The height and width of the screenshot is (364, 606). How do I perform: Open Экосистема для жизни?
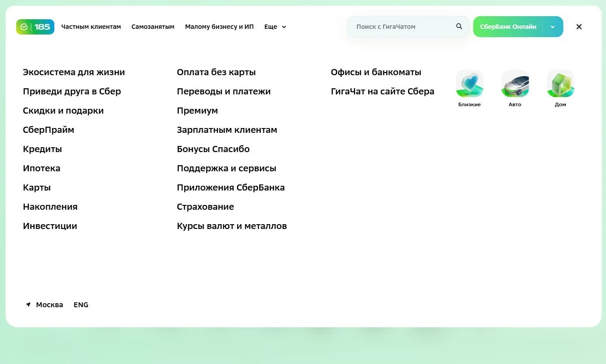pos(74,72)
